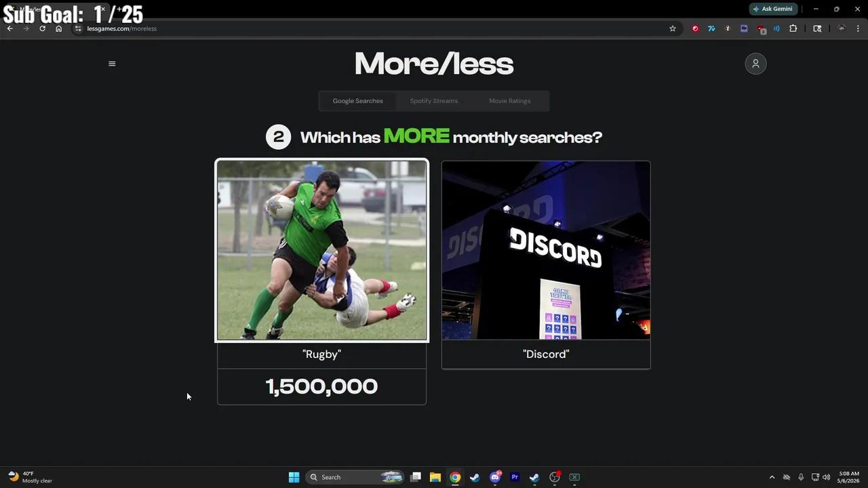
Task: Open the network connection tray icon
Action: click(x=815, y=477)
